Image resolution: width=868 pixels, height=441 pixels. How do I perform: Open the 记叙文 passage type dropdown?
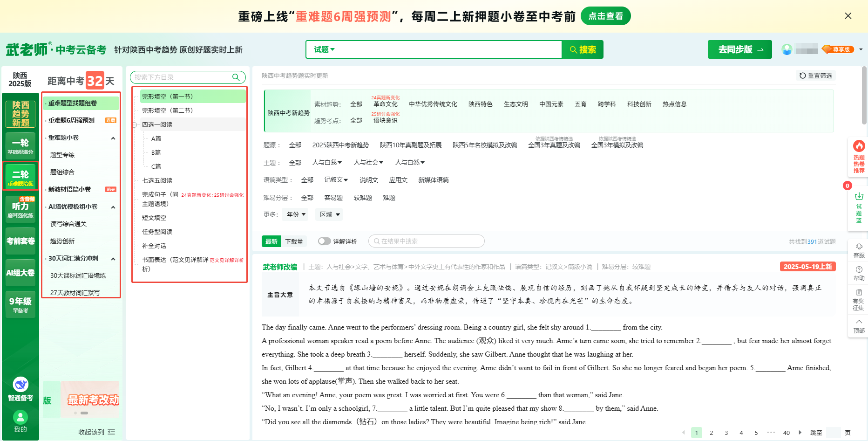[336, 180]
